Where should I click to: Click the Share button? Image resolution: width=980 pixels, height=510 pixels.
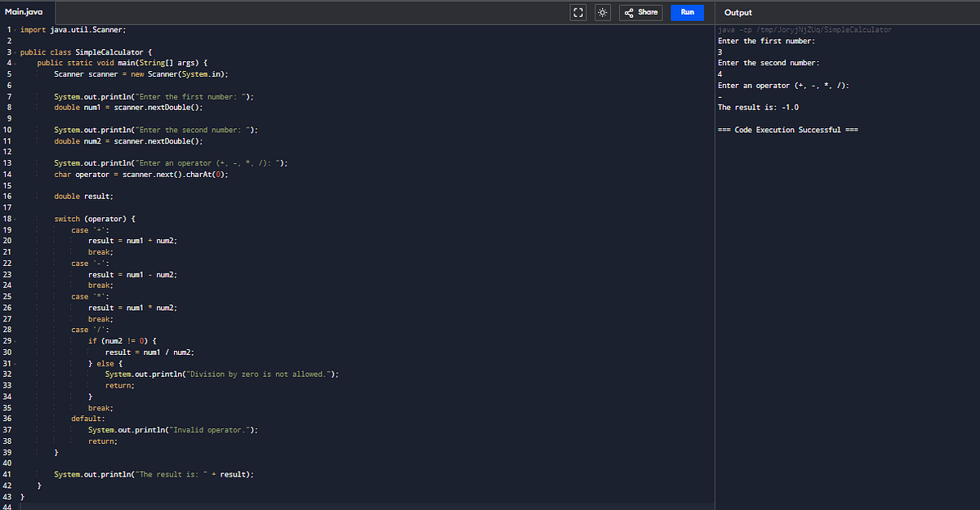tap(644, 12)
